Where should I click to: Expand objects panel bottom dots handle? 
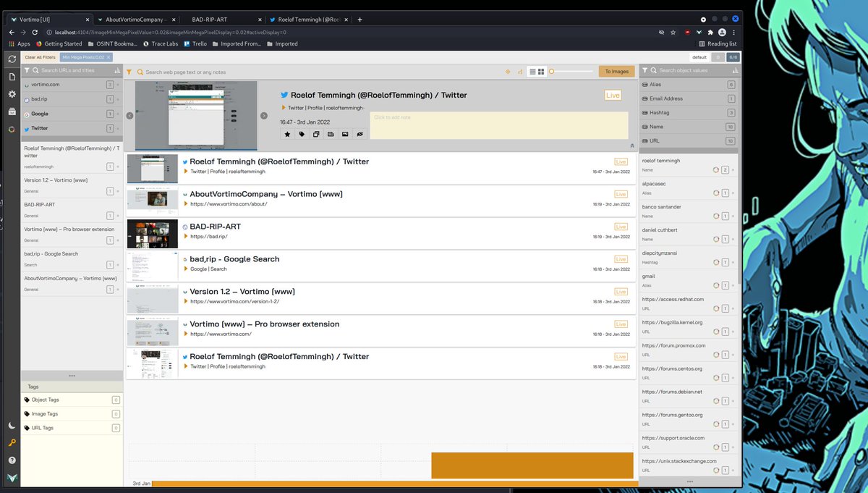pos(689,481)
